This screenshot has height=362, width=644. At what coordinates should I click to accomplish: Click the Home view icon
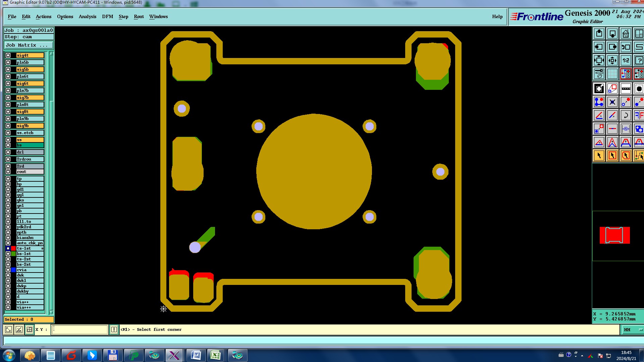626,34
